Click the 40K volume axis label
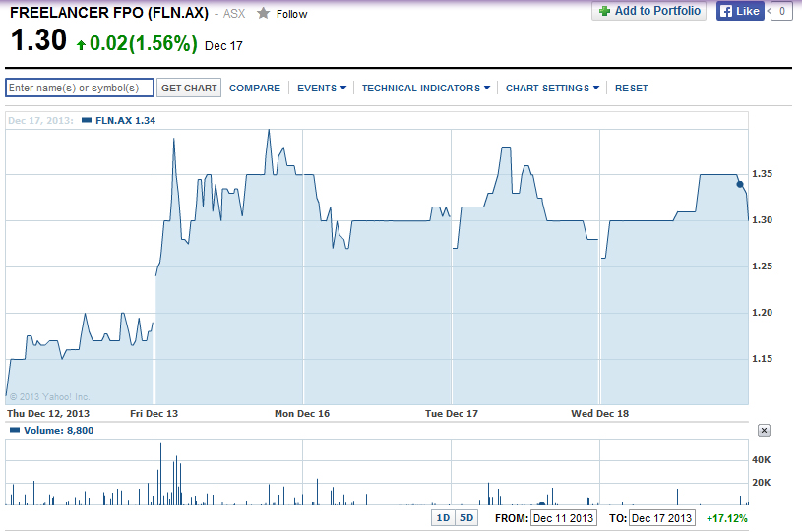Screen dimensions: 802x532 tap(761, 460)
